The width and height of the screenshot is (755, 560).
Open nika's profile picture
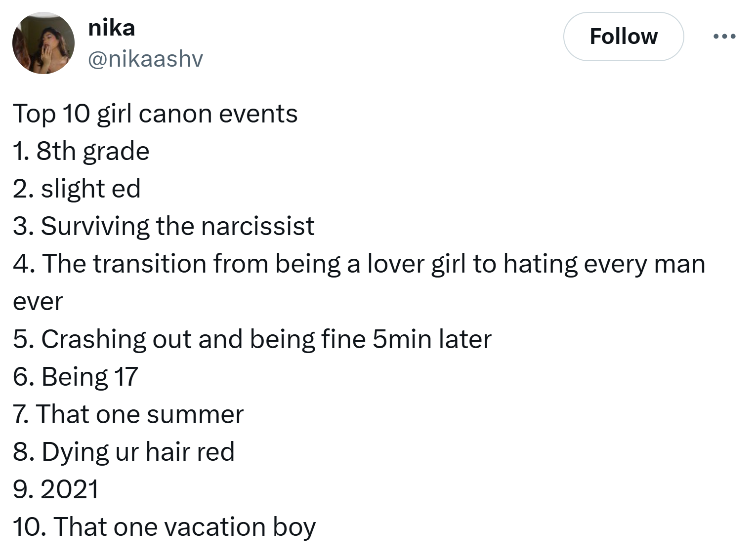pyautogui.click(x=43, y=43)
